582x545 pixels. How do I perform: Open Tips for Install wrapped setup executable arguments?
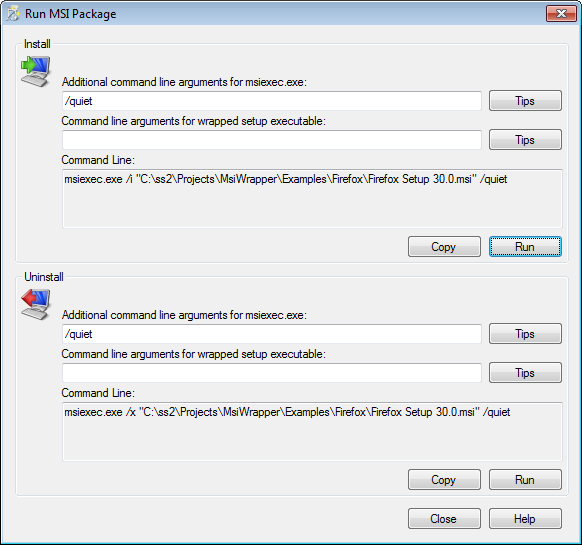coord(525,140)
